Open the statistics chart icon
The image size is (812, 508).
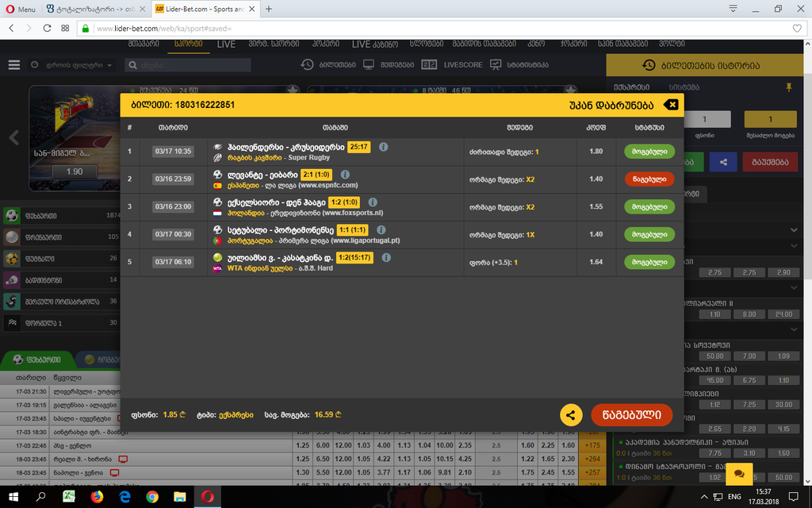(x=496, y=65)
